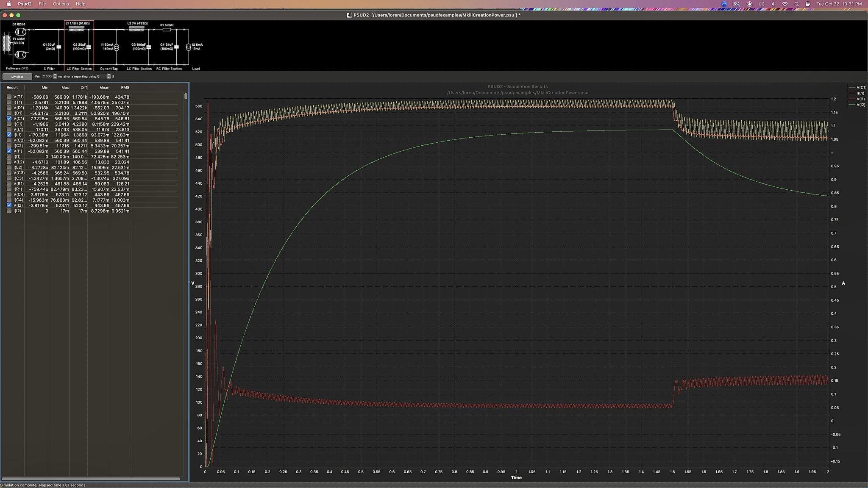Select the upper D1 6DE4 rectifier tube
This screenshot has width=868, height=488.
click(20, 32)
